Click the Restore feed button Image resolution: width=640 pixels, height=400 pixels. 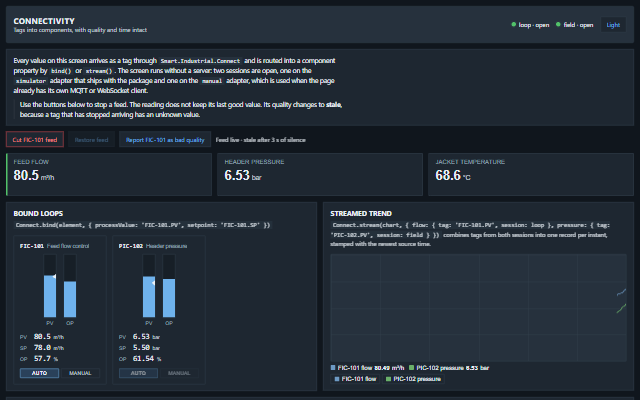click(x=91, y=140)
